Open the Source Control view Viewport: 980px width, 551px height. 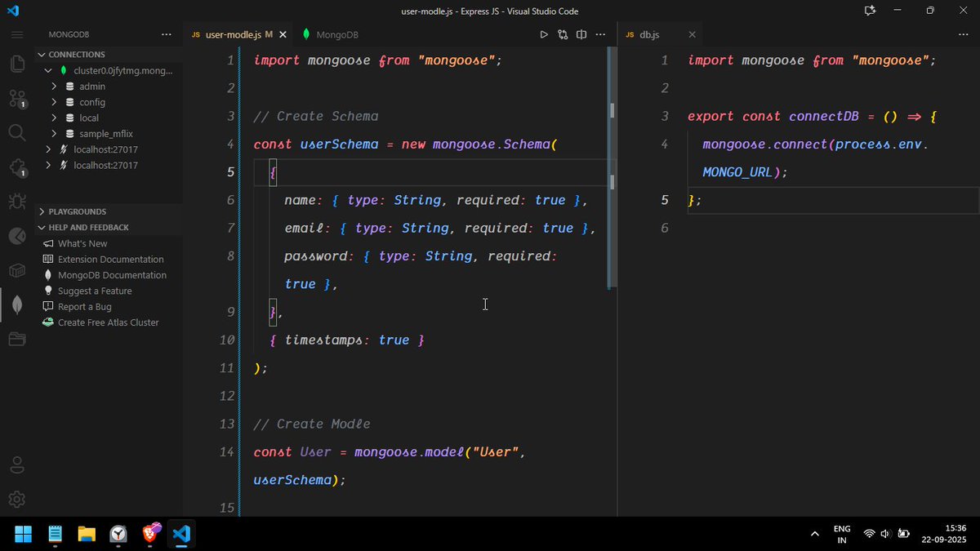pos(17,99)
